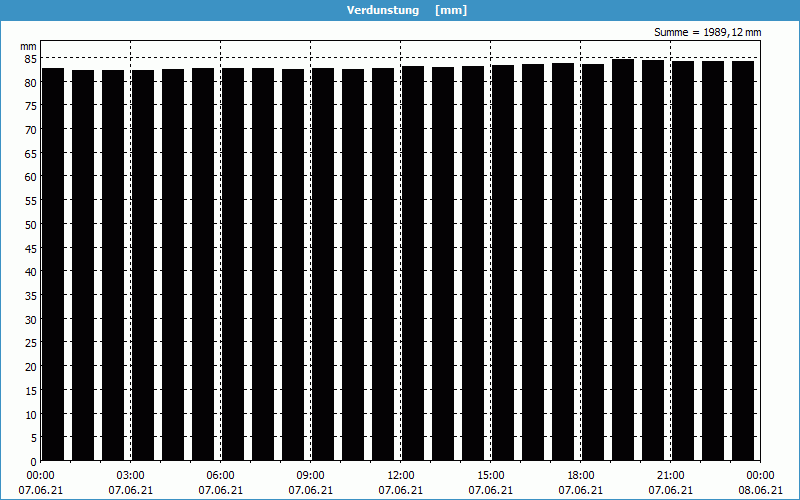Click the 30 y-axis label
The image size is (800, 500).
(31, 319)
